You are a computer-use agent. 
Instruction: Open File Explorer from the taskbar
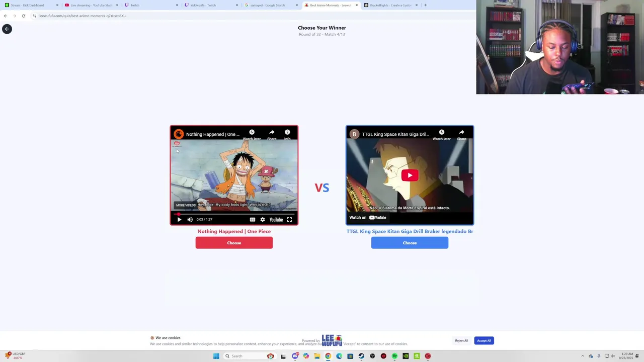pyautogui.click(x=317, y=356)
